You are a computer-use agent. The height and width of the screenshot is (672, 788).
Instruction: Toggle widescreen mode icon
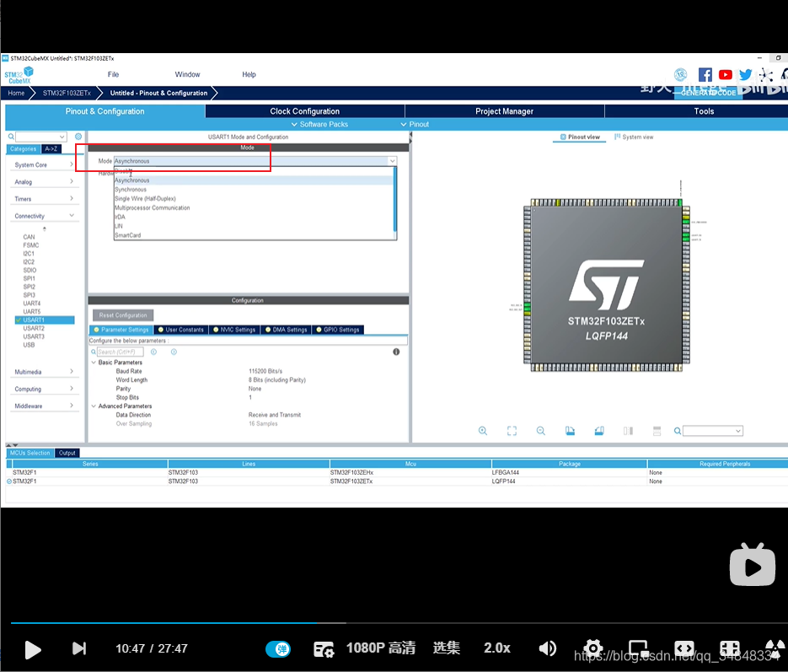[684, 648]
